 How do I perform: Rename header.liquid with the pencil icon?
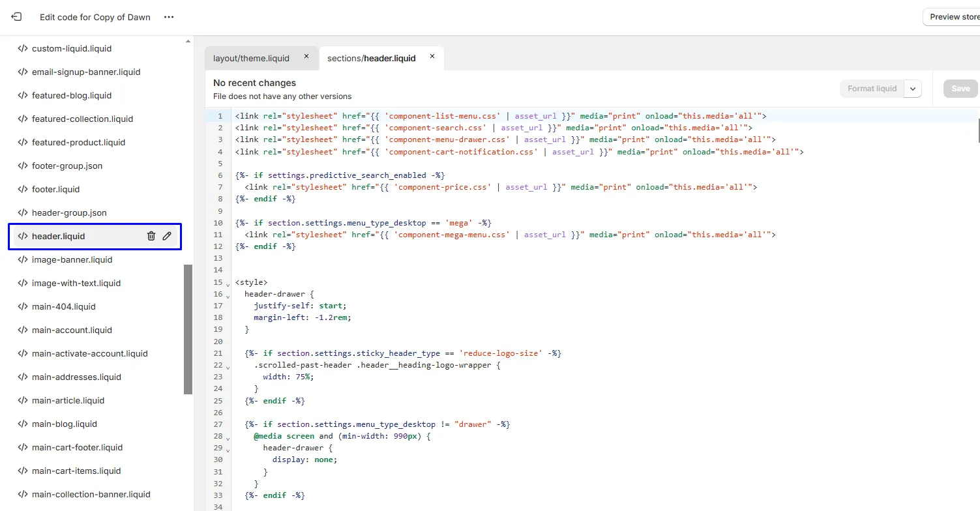[x=167, y=236]
